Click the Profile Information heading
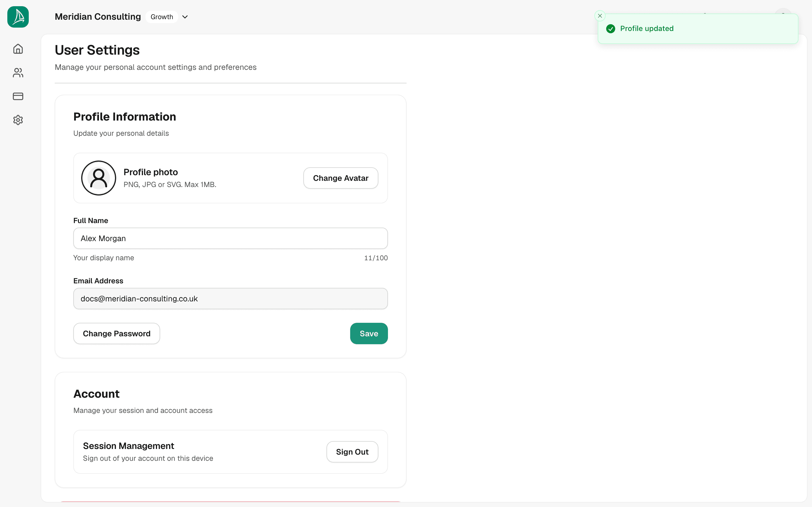Image resolution: width=812 pixels, height=507 pixels. pyautogui.click(x=125, y=117)
